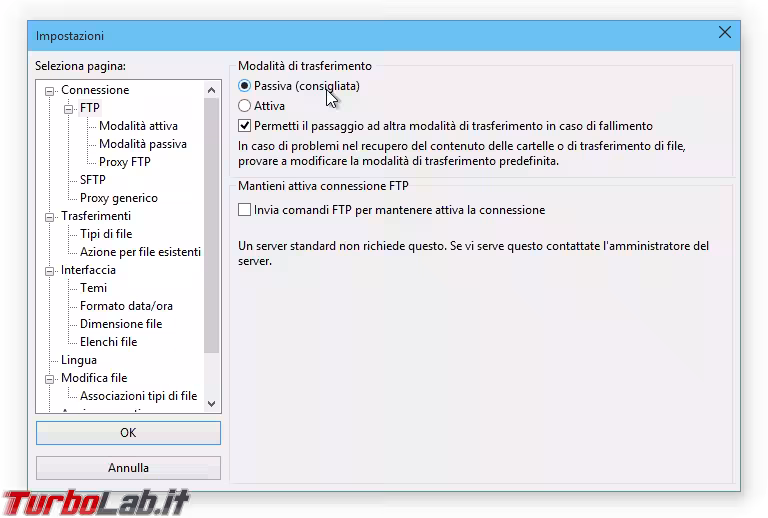Select Tipi di file page

click(x=105, y=234)
